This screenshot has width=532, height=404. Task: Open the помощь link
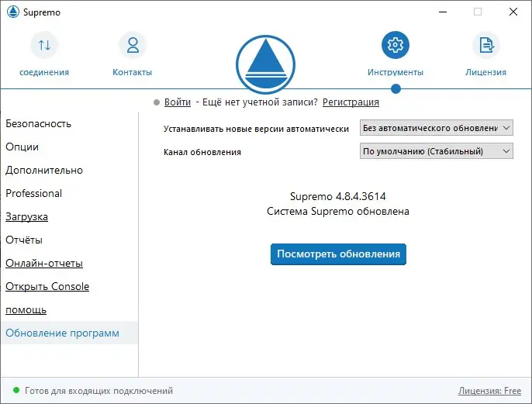(x=26, y=309)
